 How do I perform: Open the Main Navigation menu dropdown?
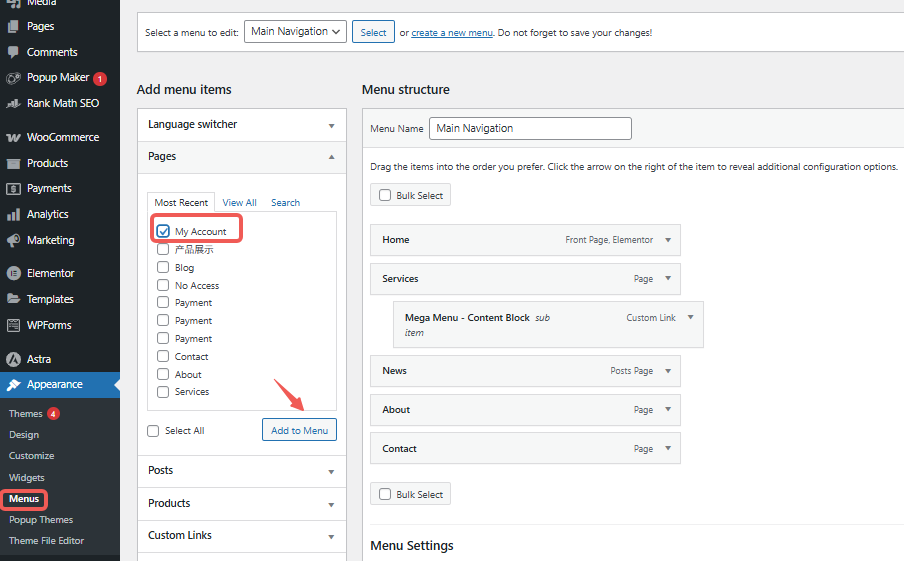click(x=295, y=32)
